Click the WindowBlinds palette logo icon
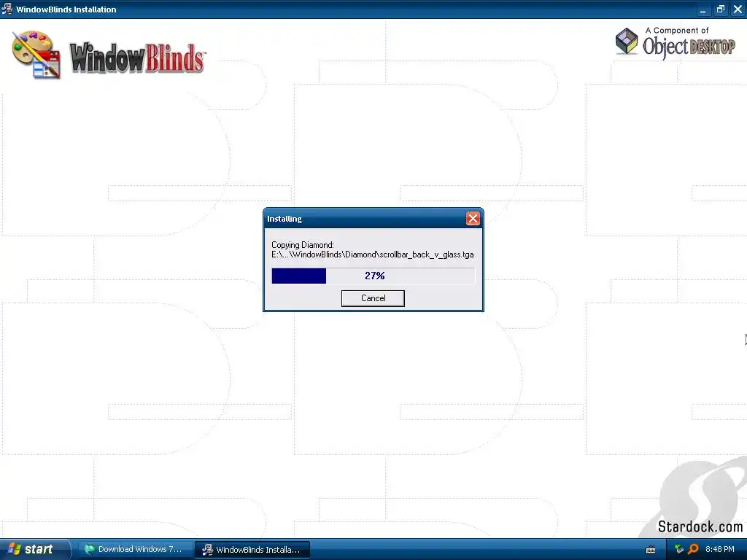This screenshot has height=560, width=747. coord(36,55)
